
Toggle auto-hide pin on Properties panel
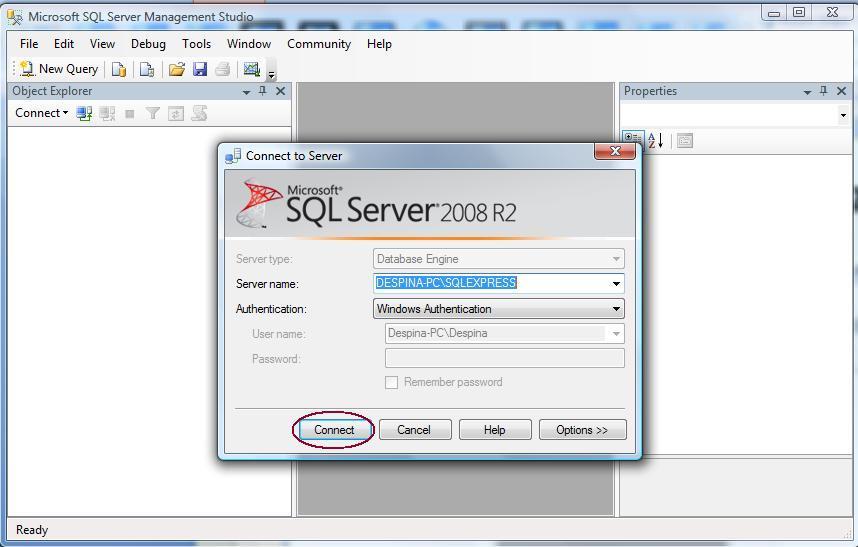[824, 91]
